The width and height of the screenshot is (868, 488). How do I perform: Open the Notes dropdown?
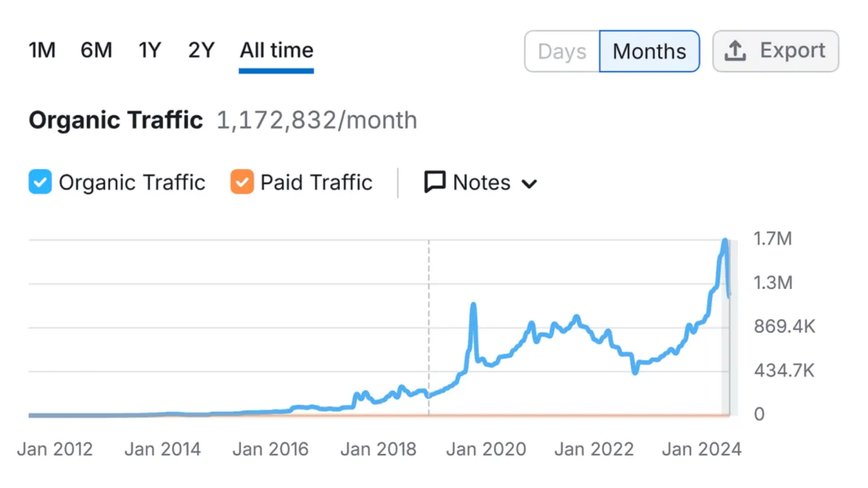click(x=480, y=182)
